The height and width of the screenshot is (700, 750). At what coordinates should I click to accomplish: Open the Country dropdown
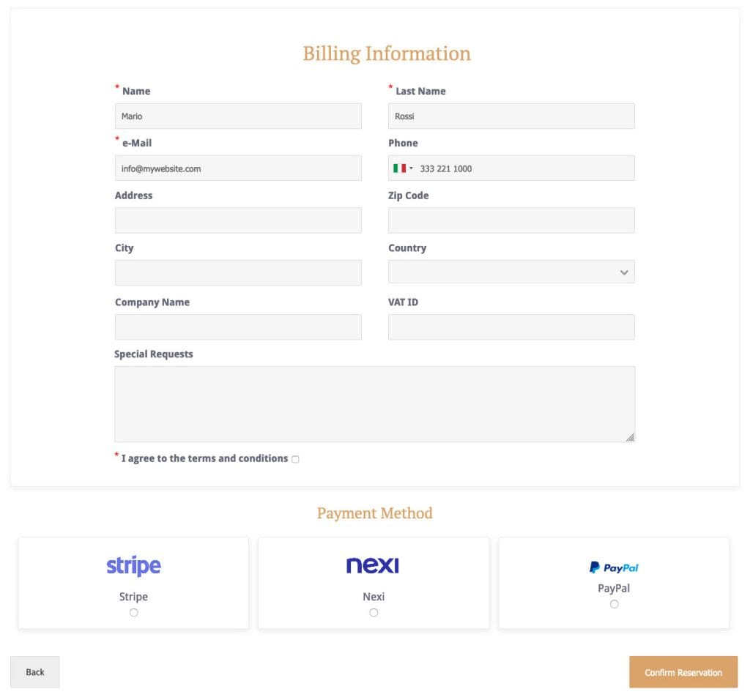(x=510, y=272)
